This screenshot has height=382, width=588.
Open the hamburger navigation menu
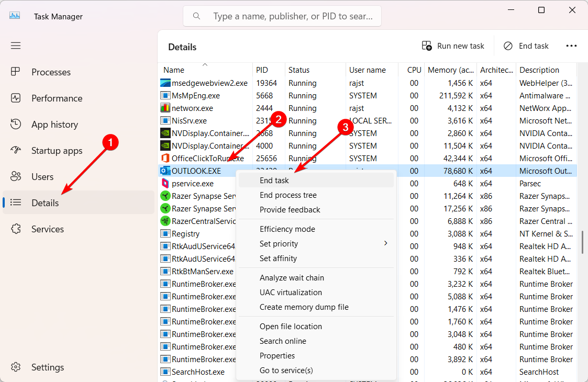tap(16, 46)
